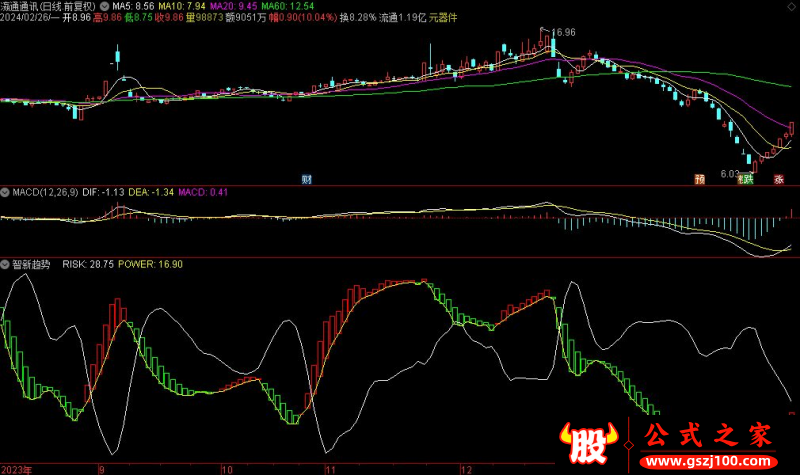
Task: Open the MACD indicator dropdown arrow
Action: [x=5, y=192]
